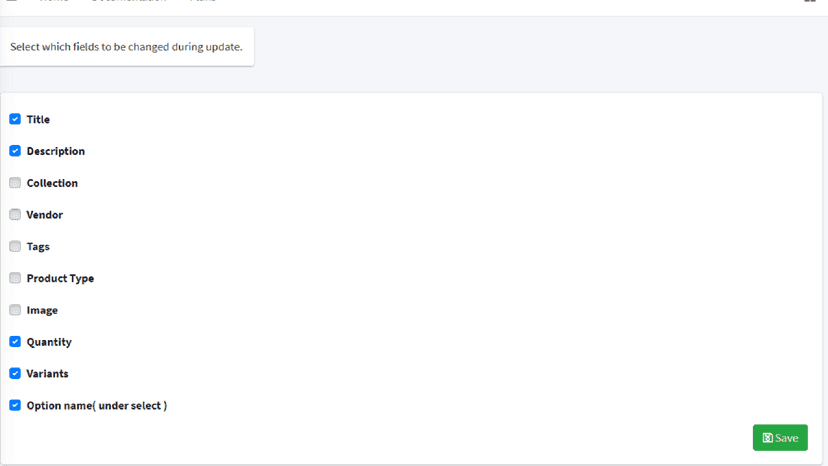Click the 'Product Type' label text
The height and width of the screenshot is (466, 828).
(60, 278)
